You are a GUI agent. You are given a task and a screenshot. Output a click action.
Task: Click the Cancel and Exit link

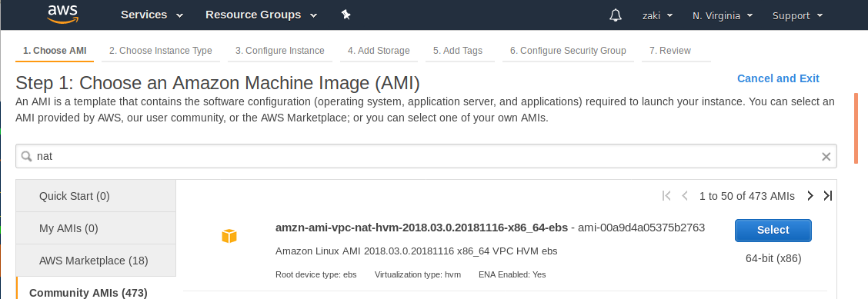[x=778, y=78]
